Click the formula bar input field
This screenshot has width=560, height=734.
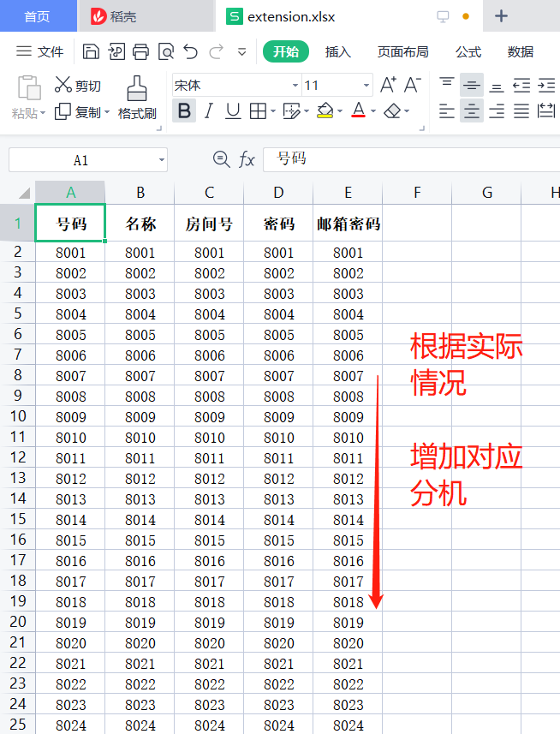click(411, 159)
